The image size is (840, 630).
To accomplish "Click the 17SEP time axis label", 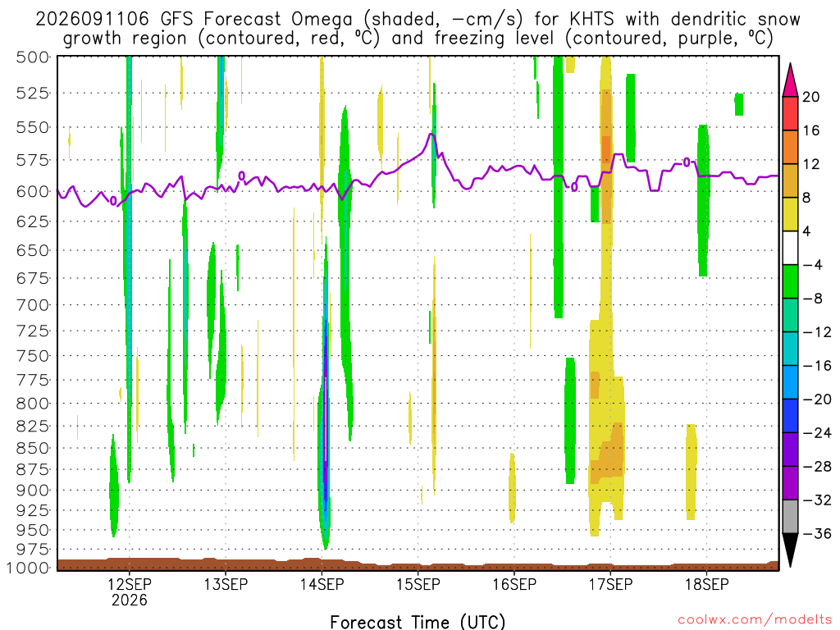I will (x=610, y=584).
